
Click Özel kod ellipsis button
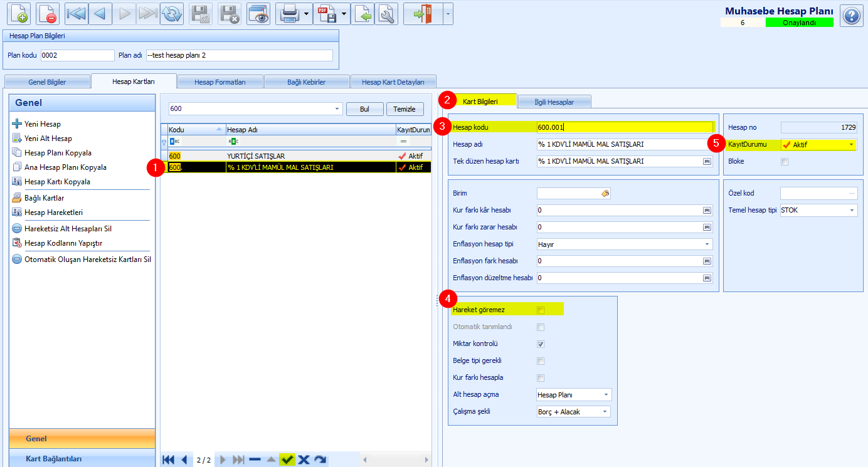coord(852,194)
